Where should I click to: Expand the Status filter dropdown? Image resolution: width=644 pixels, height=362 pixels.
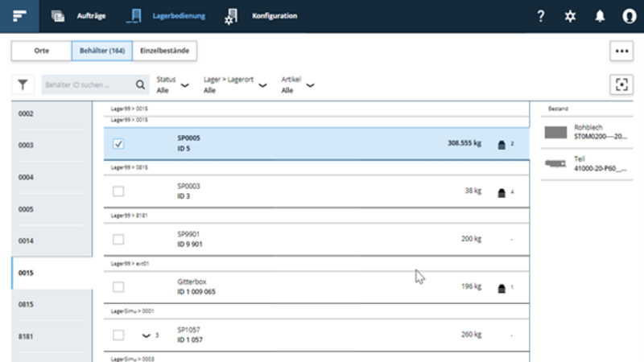coord(184,84)
